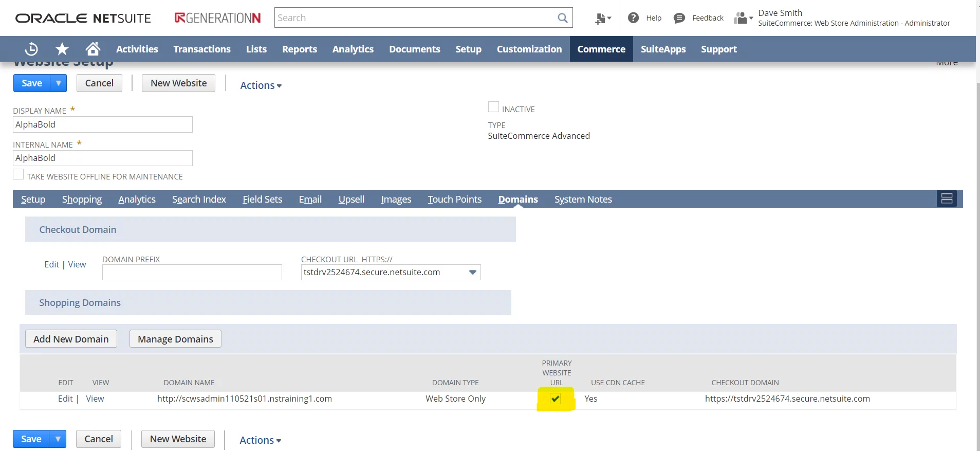Screen dimensions: 980x451
Task: Select the Domains subtab
Action: pos(518,199)
